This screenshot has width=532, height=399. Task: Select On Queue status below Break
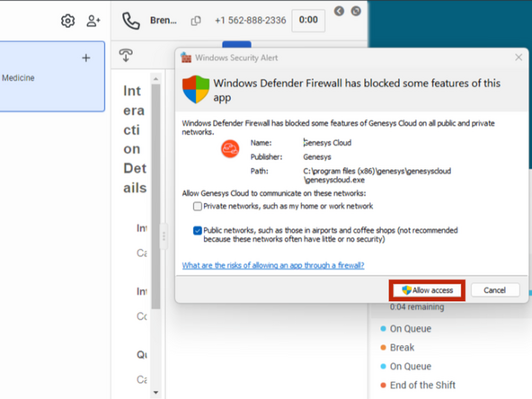(411, 367)
